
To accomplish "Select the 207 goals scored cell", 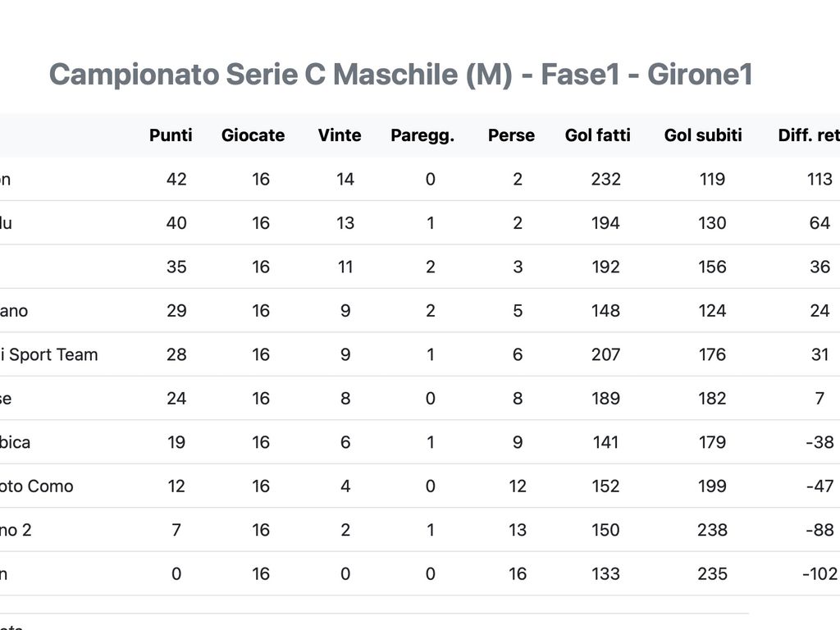I will click(606, 354).
